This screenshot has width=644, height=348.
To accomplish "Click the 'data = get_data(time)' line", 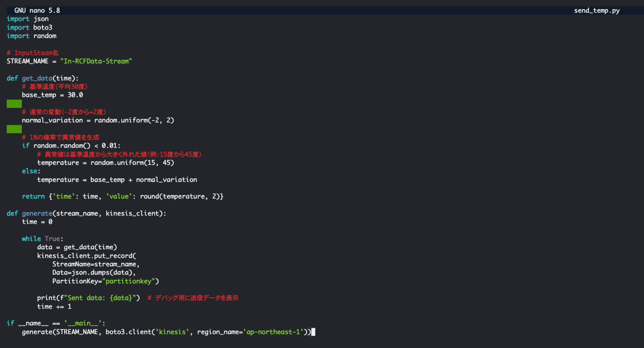I will (77, 247).
